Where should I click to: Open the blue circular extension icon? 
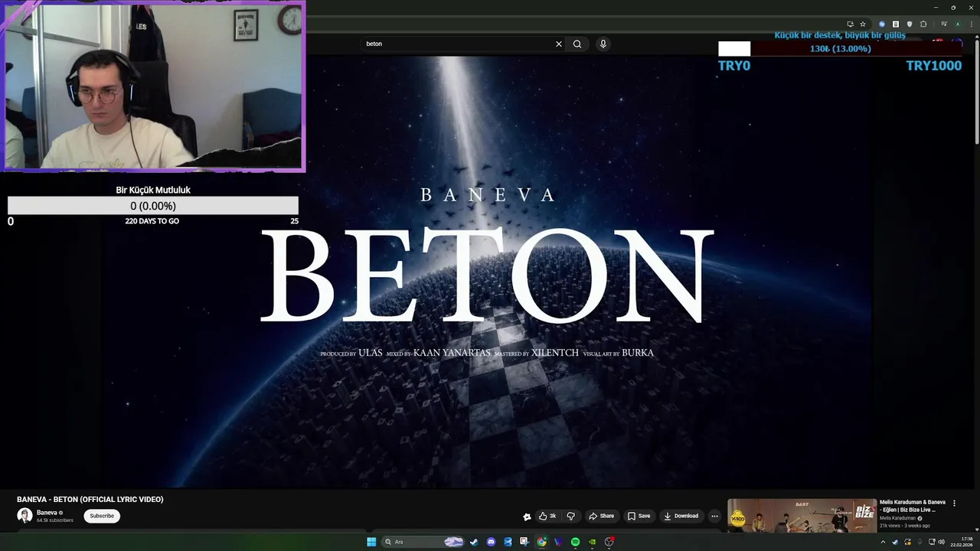coord(882,24)
